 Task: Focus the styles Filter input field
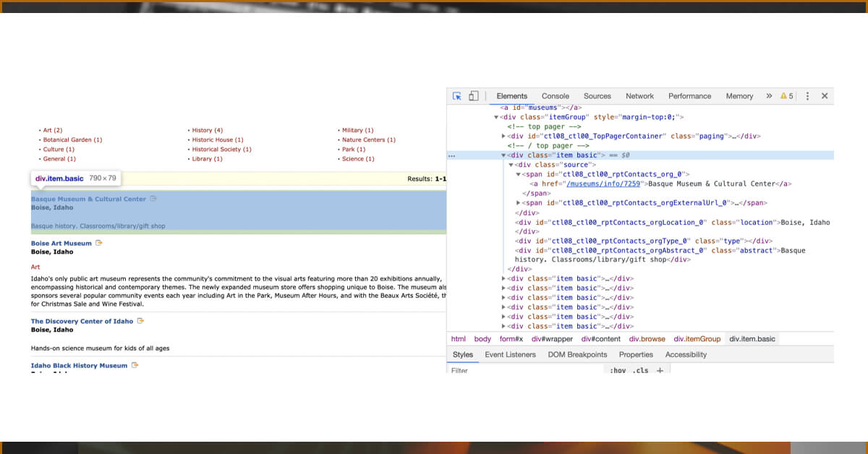tap(525, 371)
